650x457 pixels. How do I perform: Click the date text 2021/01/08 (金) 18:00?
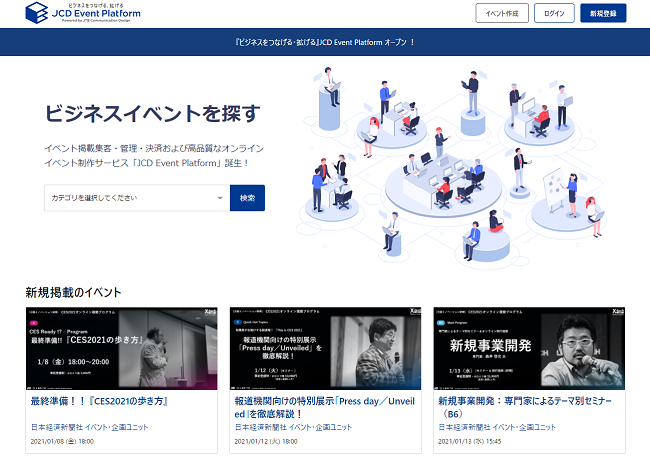pos(62,441)
